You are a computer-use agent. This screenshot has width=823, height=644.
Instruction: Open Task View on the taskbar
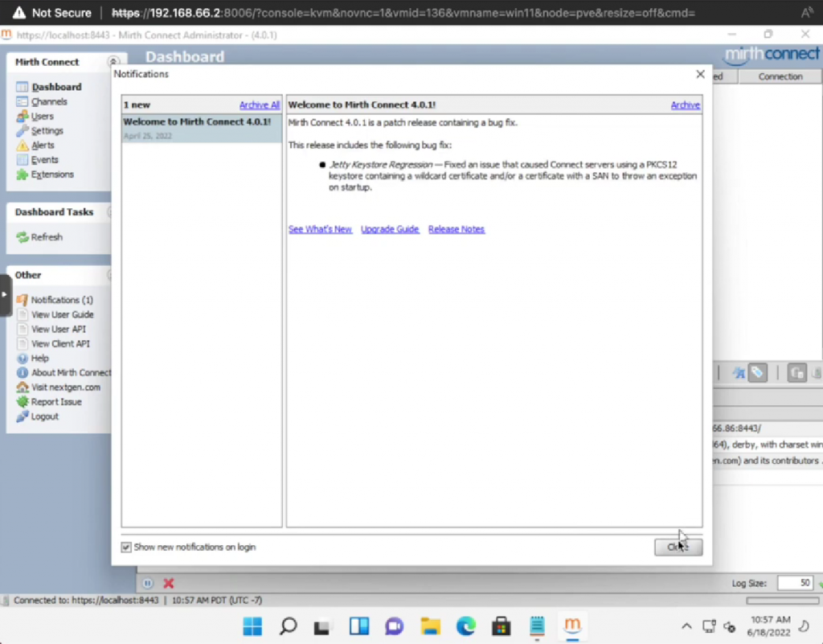(321, 626)
